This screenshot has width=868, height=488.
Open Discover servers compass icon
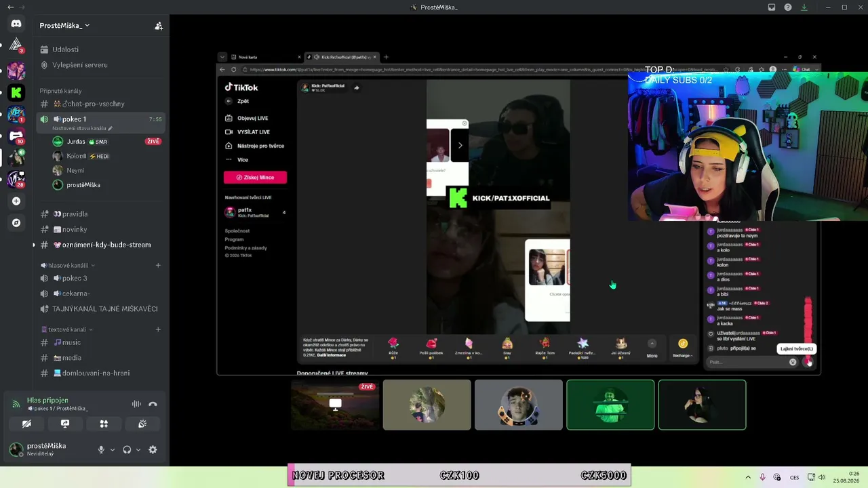[16, 223]
